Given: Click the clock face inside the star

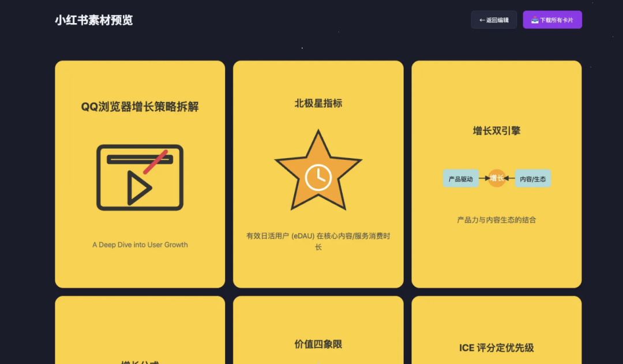Looking at the screenshot, I should pyautogui.click(x=318, y=177).
